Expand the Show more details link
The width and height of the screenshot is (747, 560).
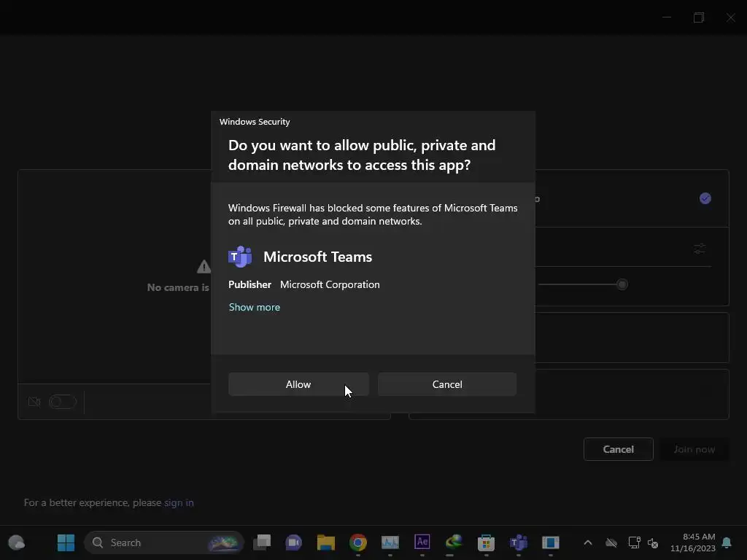coord(255,307)
